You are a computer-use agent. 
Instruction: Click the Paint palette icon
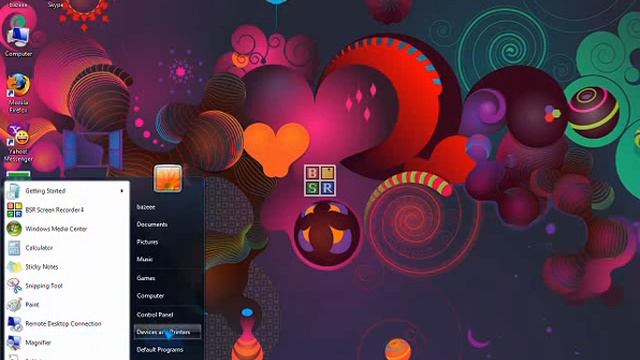coord(14,304)
